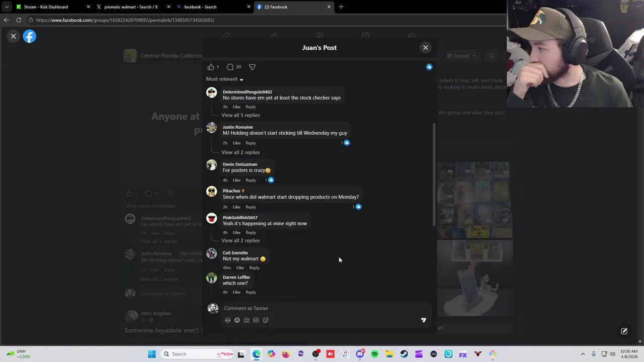Close the post view with the top-left X

pos(14,36)
